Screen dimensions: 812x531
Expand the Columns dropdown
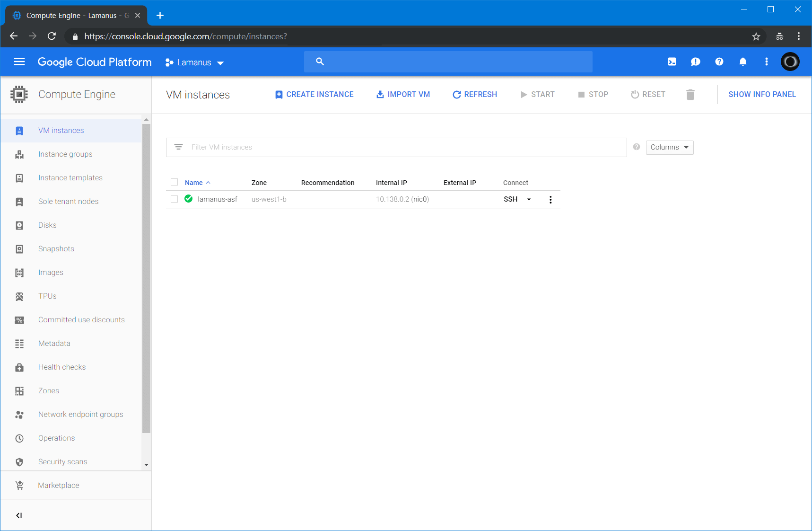click(x=669, y=148)
